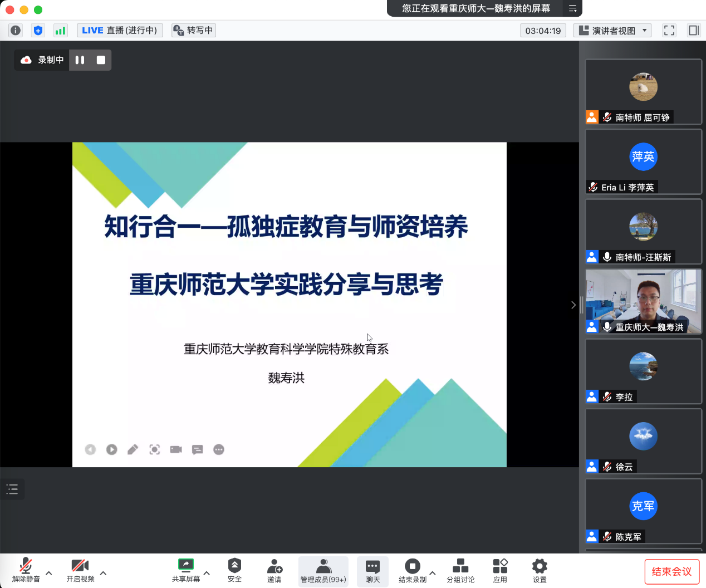Open Manage Participants (管理成员) panel
This screenshot has height=588, width=706.
tap(323, 570)
